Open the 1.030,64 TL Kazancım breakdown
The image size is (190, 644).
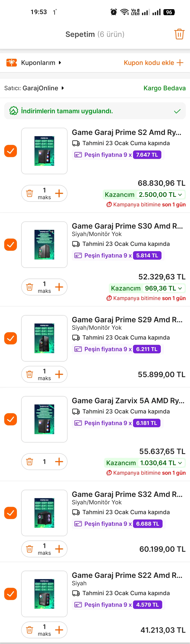click(145, 463)
